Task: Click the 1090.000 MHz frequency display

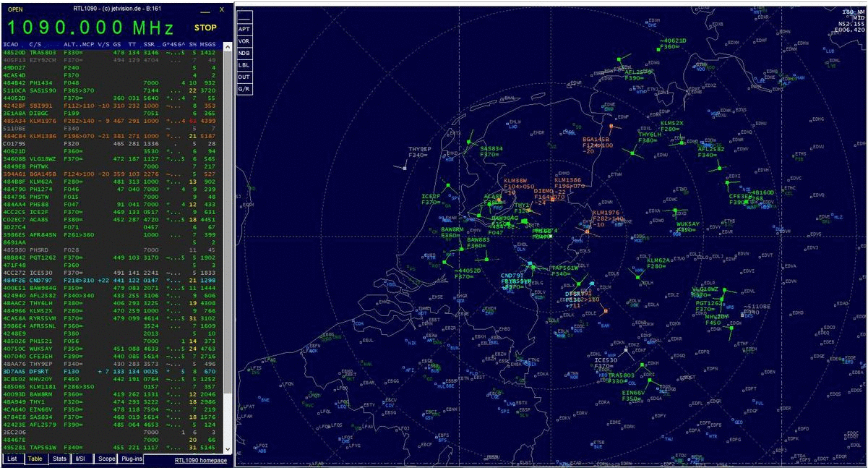Action: click(x=90, y=28)
